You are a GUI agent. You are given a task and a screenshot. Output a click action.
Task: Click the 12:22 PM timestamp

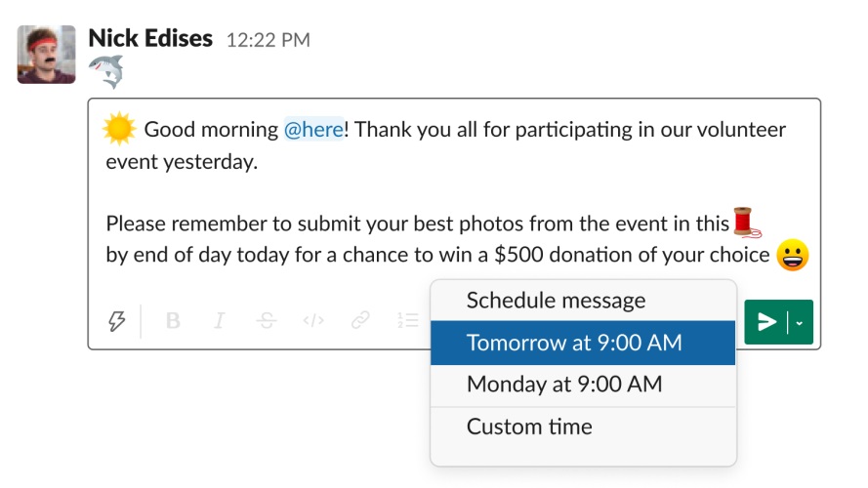point(268,40)
